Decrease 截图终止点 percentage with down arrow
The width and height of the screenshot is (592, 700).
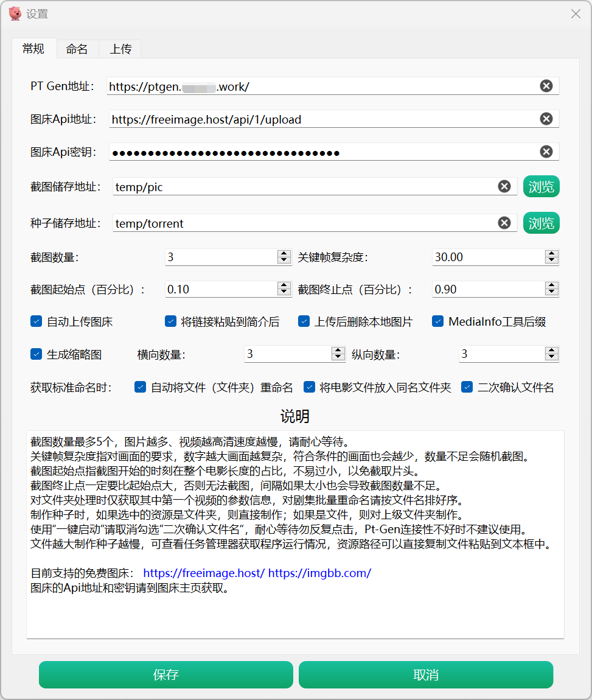(x=551, y=293)
